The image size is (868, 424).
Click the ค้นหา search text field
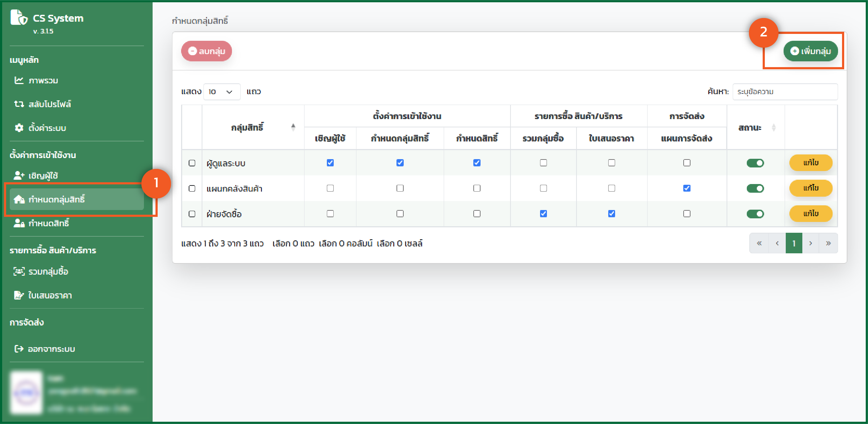click(785, 92)
